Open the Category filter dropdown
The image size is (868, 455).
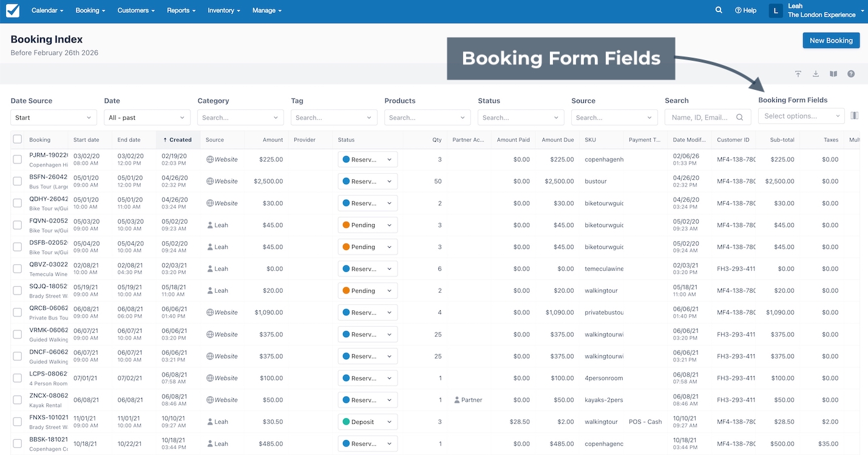click(240, 117)
